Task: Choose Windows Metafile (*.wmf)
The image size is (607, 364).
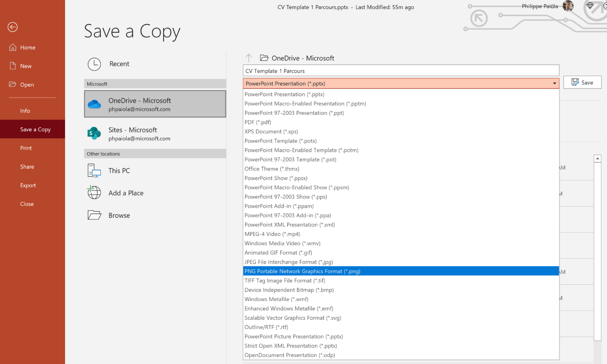Action: click(401, 299)
